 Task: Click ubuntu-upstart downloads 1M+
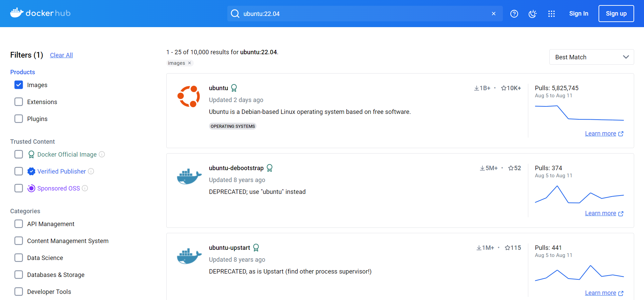pyautogui.click(x=485, y=248)
